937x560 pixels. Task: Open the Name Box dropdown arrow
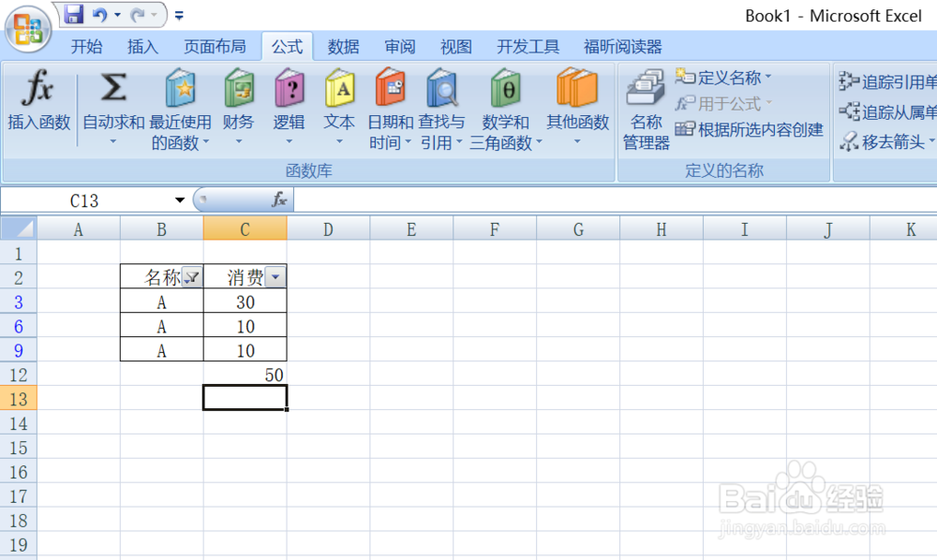click(178, 199)
